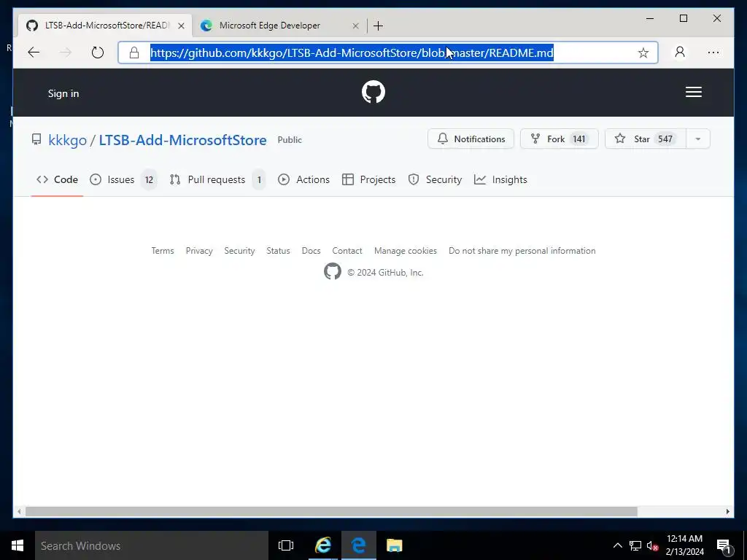Open the Security repository tab
This screenshot has width=747, height=560.
[436, 179]
